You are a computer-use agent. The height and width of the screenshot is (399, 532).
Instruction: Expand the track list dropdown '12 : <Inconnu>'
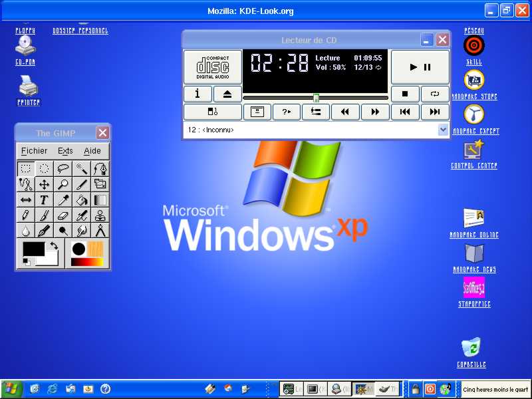(x=443, y=130)
